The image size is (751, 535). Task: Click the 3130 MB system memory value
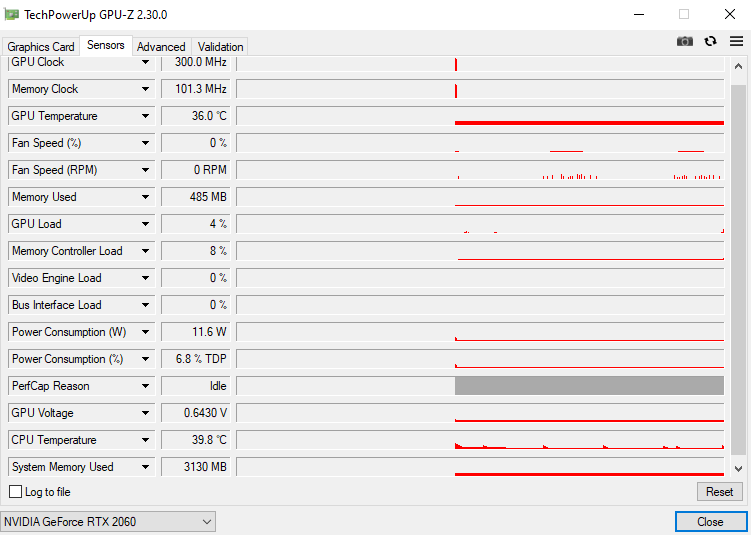(x=196, y=467)
